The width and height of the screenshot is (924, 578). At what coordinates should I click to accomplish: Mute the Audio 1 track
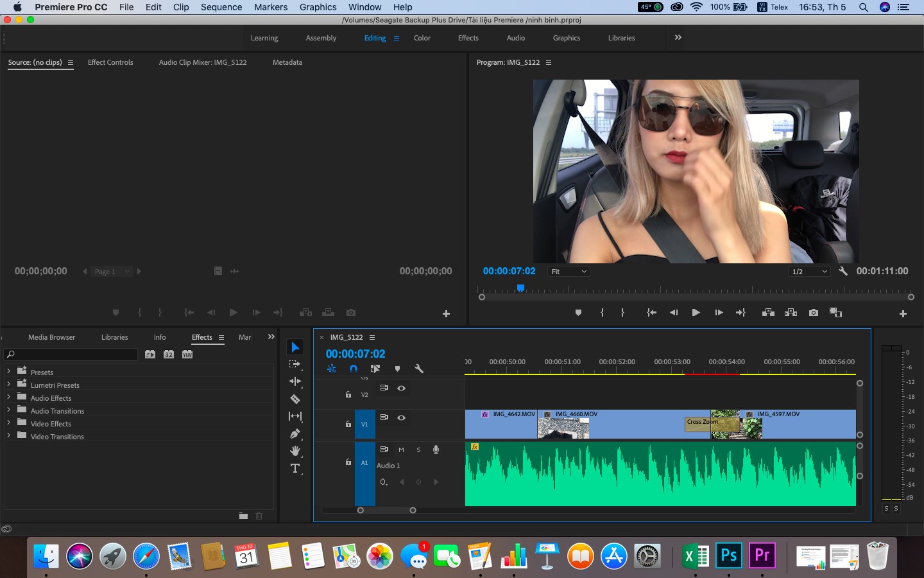click(x=401, y=450)
